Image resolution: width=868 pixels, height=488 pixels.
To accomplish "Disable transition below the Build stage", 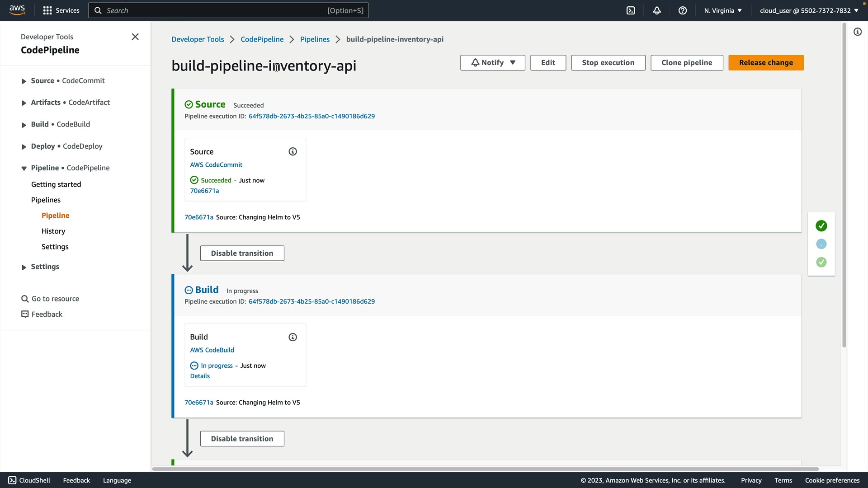I will coord(242,439).
